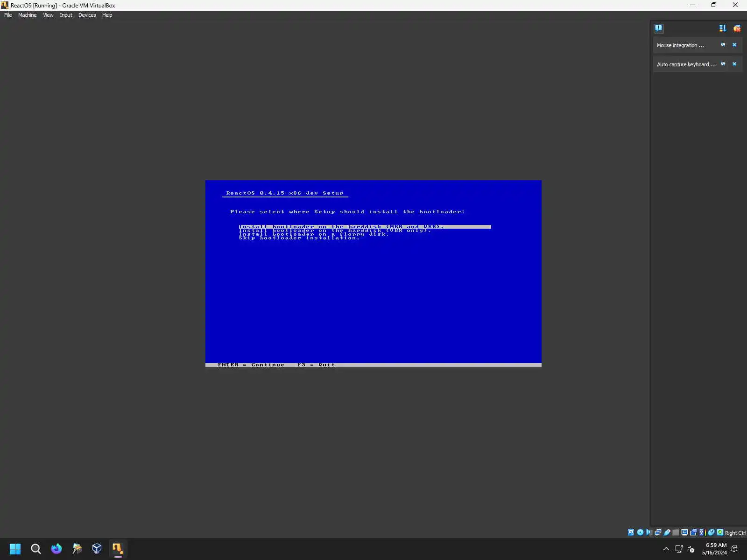This screenshot has height=560, width=747.
Task: Click the running ReactOS VM taskbar icon
Action: (x=118, y=549)
